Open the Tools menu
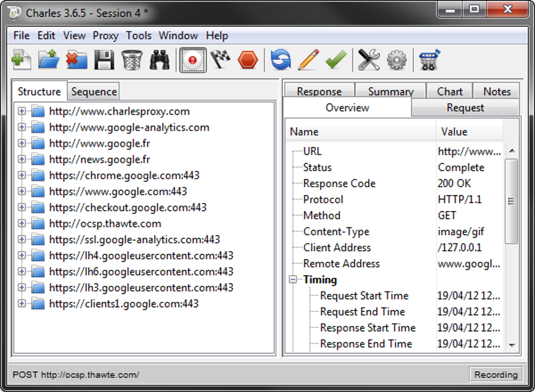 pyautogui.click(x=138, y=36)
